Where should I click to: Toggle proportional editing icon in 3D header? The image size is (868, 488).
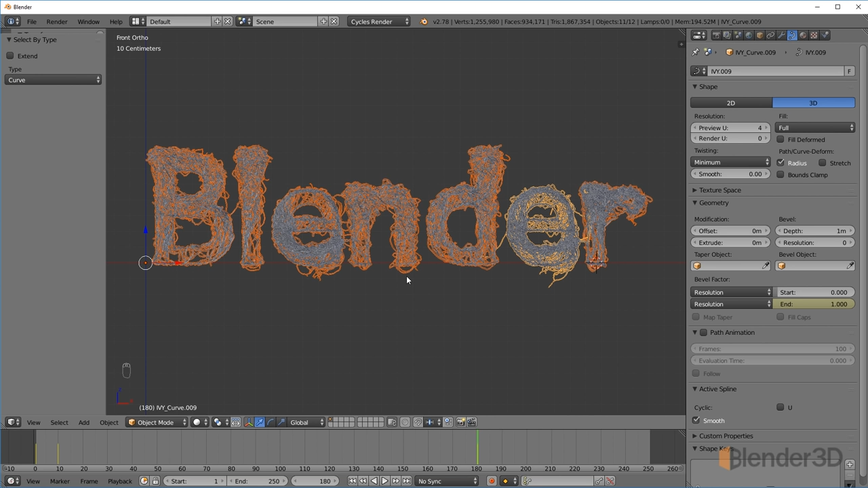[x=404, y=422]
